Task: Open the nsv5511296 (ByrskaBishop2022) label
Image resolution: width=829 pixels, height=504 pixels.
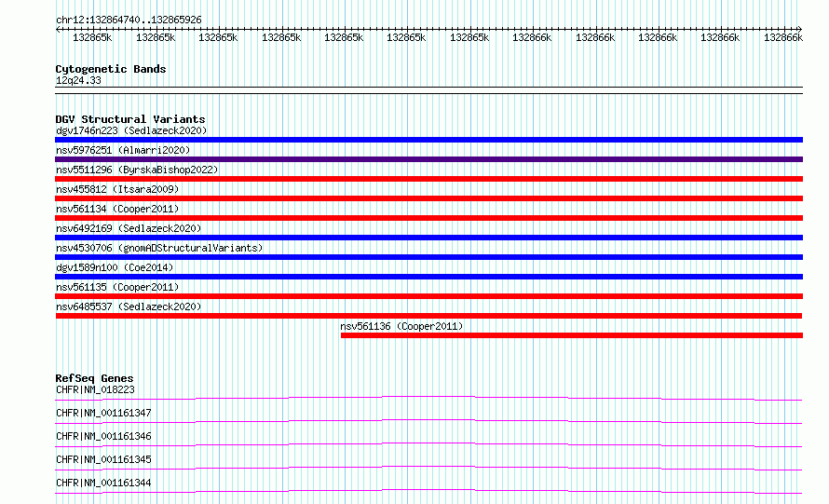Action: (137, 170)
